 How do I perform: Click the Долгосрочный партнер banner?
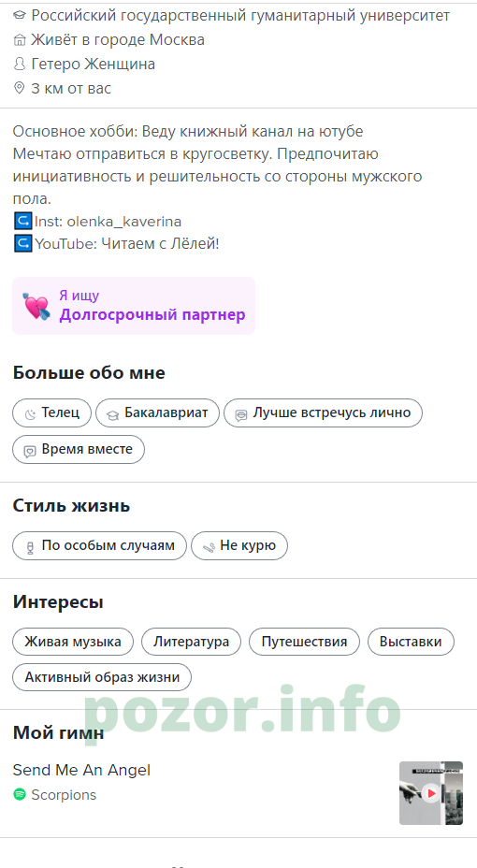pyautogui.click(x=134, y=306)
